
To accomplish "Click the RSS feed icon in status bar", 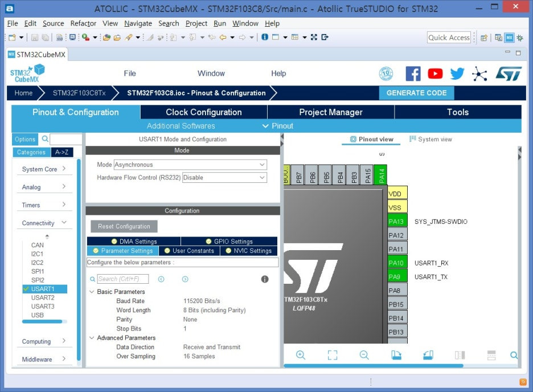I will [x=523, y=382].
